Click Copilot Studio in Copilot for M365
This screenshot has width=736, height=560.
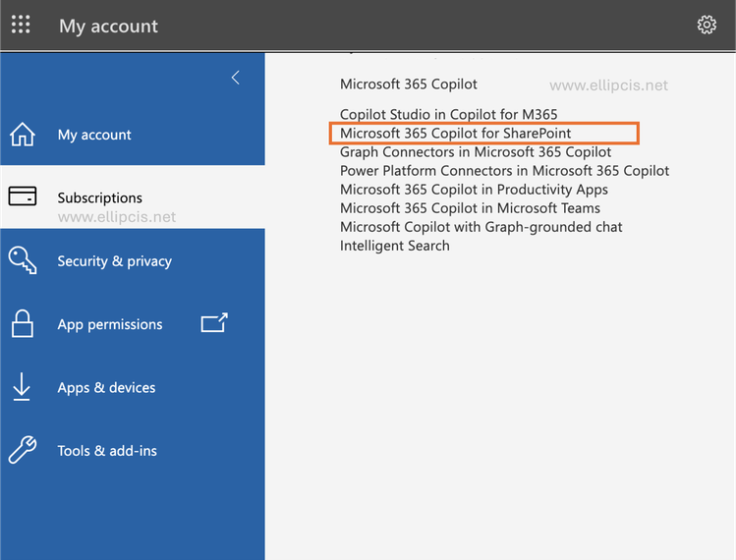tap(449, 115)
